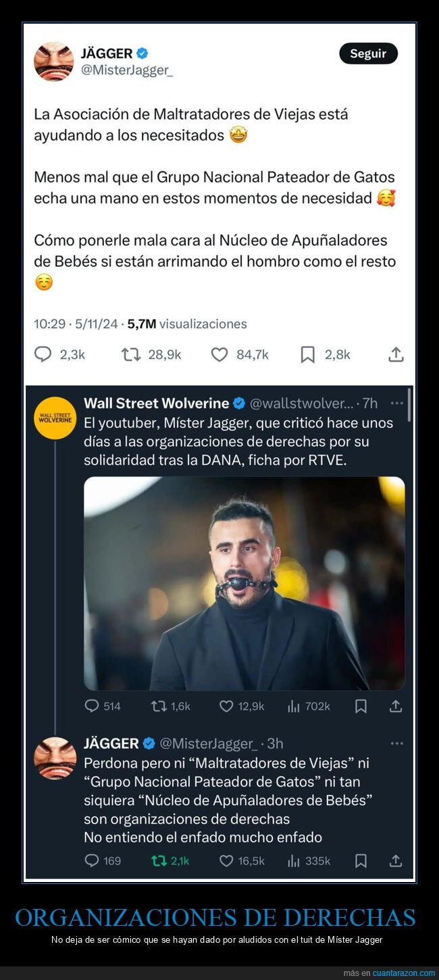Open the tweet photo of the man

[x=244, y=583]
